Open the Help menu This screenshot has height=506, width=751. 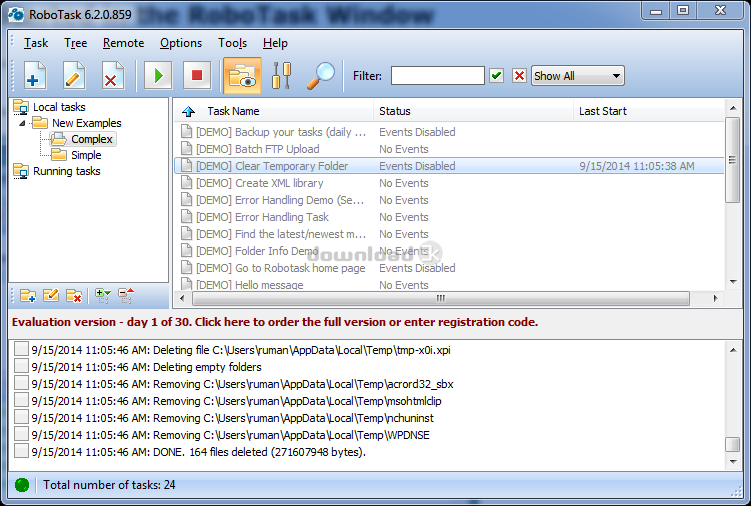[275, 43]
